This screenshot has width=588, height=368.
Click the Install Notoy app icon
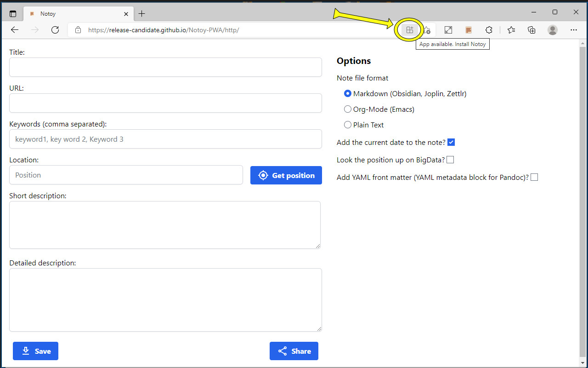pos(409,30)
